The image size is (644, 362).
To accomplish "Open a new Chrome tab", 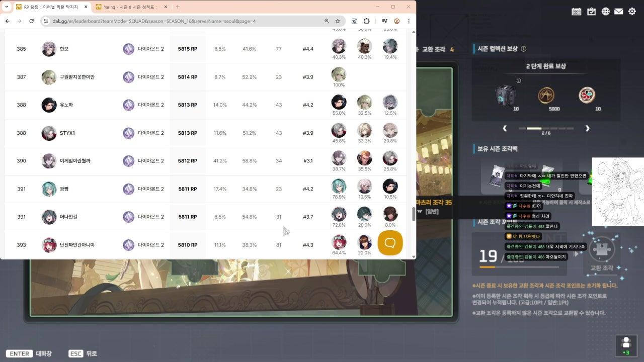I will tap(178, 7).
